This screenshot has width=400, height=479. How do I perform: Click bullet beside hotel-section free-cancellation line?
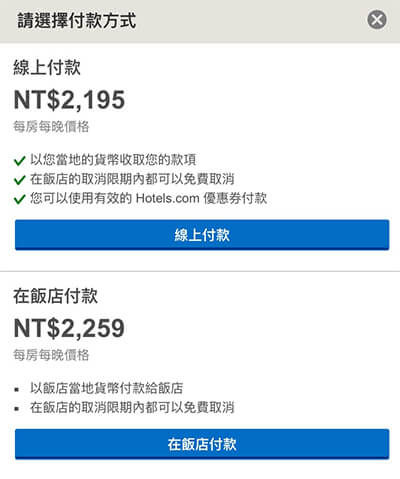17,409
